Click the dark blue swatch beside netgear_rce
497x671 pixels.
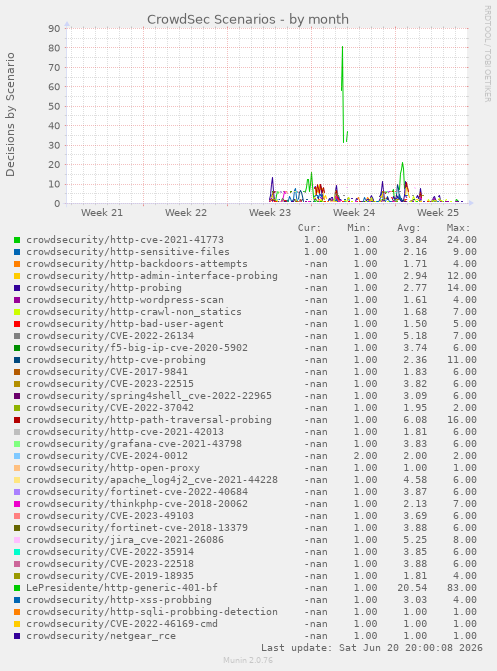point(17,636)
